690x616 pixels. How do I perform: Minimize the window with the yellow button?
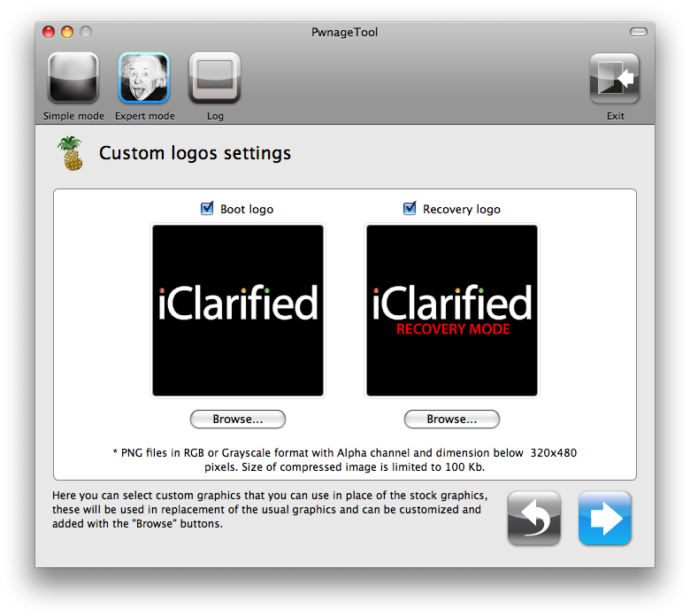[x=67, y=33]
